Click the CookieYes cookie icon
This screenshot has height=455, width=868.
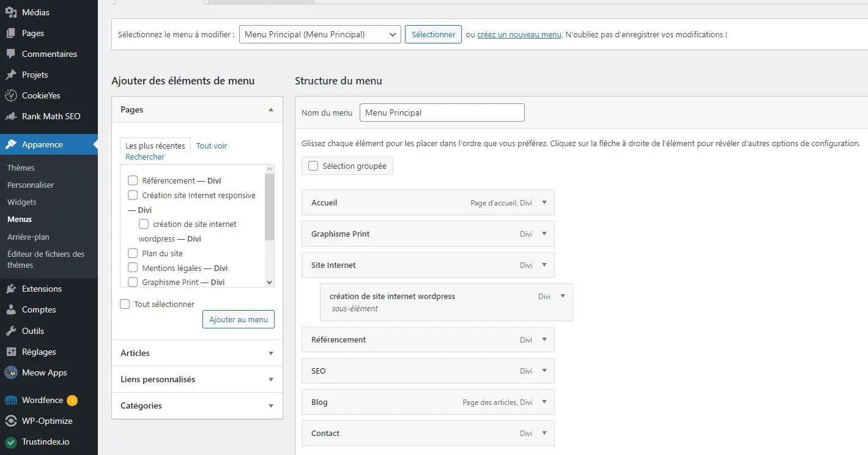tap(11, 95)
